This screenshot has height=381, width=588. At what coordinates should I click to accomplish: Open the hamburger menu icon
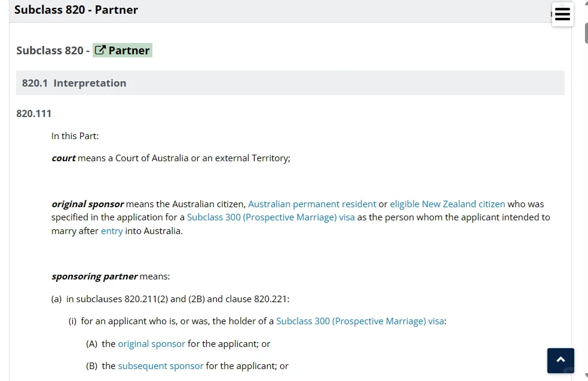pos(562,14)
